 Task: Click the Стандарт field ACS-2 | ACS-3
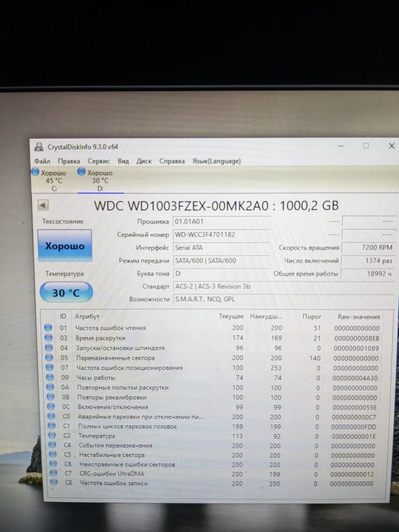(284, 287)
